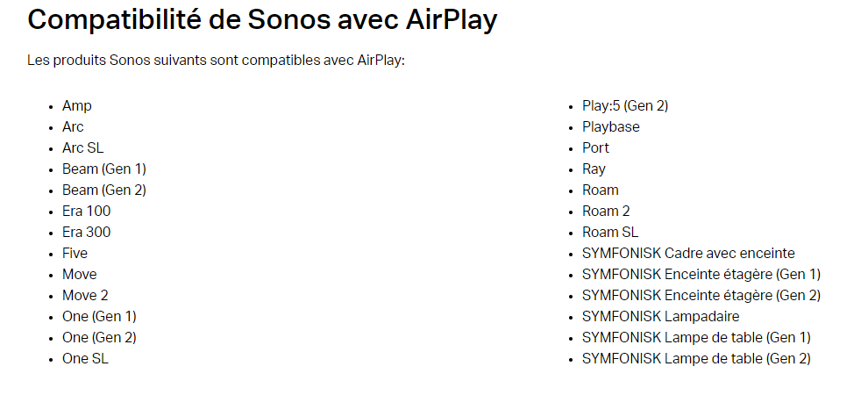This screenshot has height=395, width=868.
Task: Click "SYMFONISK Lampe de table (Gen 2)"
Action: click(696, 359)
